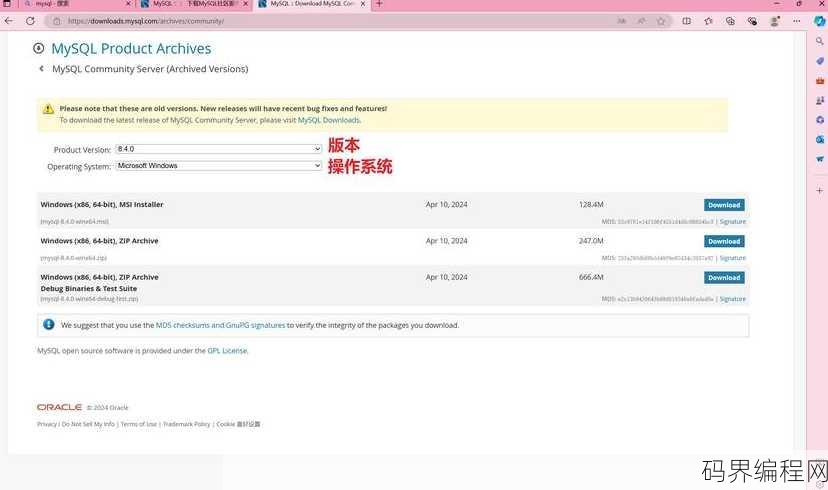Click the 666.4M file size value
Screen dimensions: 828x490
point(591,277)
